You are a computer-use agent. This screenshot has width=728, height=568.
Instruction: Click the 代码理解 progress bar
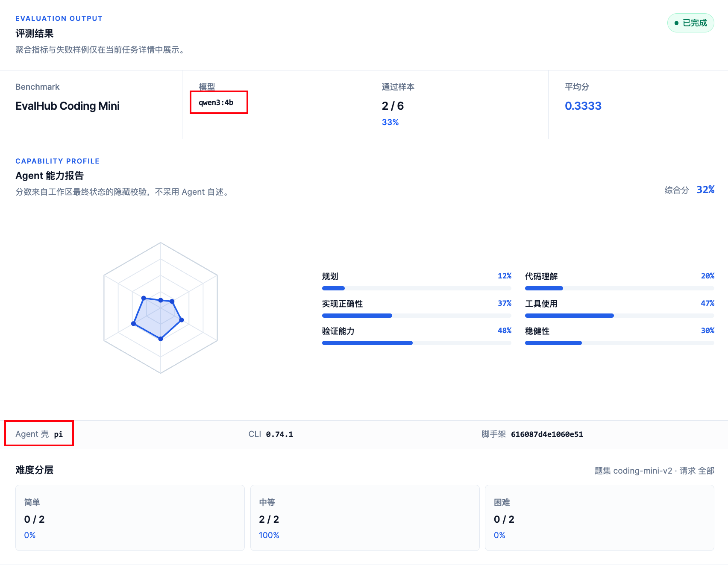pos(619,288)
